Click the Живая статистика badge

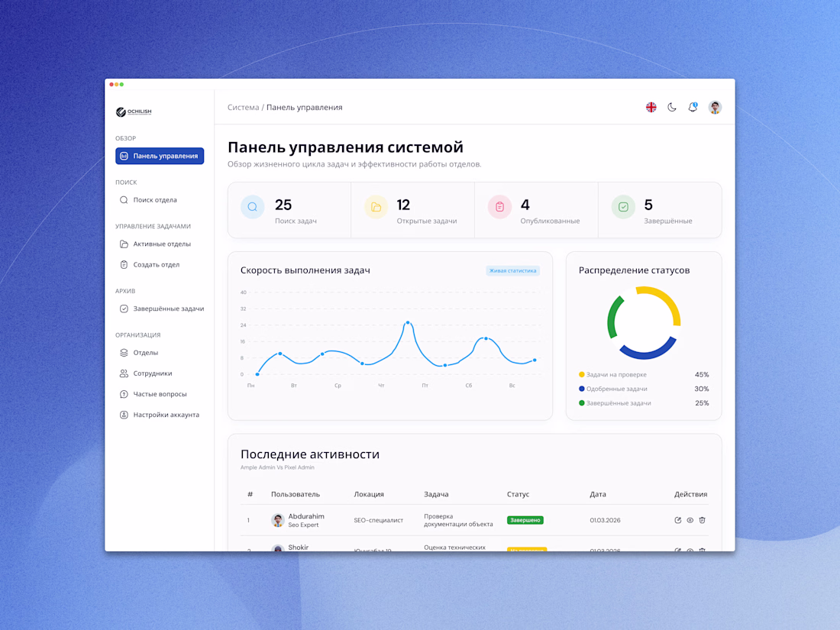tap(512, 270)
